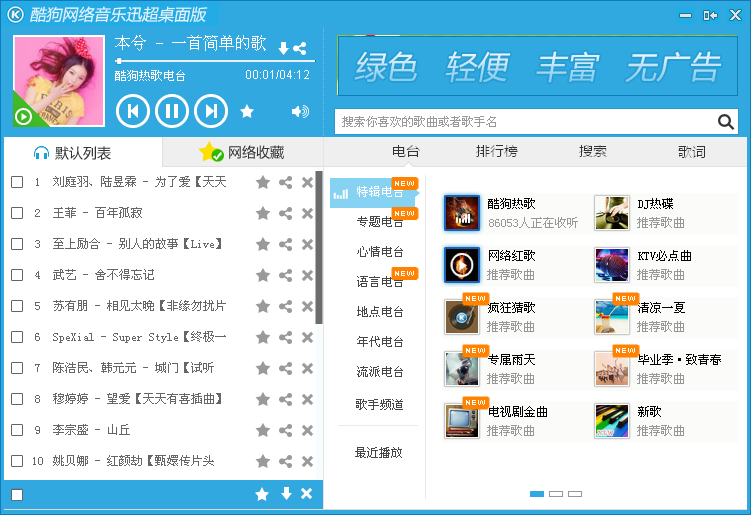Delete song 9 李宗盛 - 山丘
The height and width of the screenshot is (515, 751).
coord(307,430)
